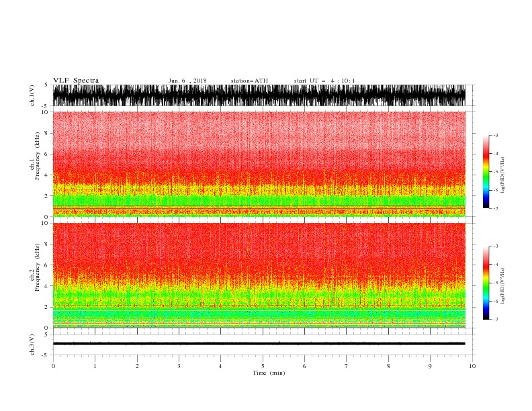Click the ch.1 log(PSD)(V²/Hz) colorbar label
The image size is (532, 411).
pos(502,175)
